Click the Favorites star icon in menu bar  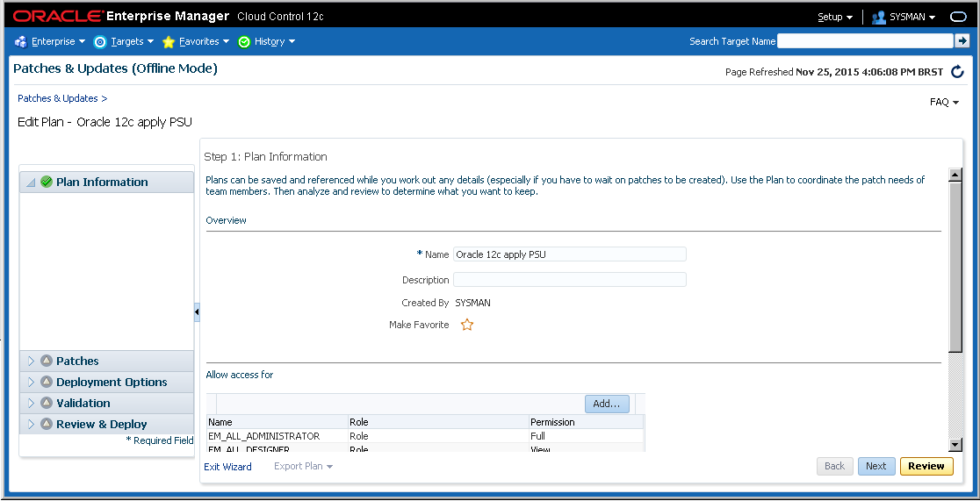168,42
